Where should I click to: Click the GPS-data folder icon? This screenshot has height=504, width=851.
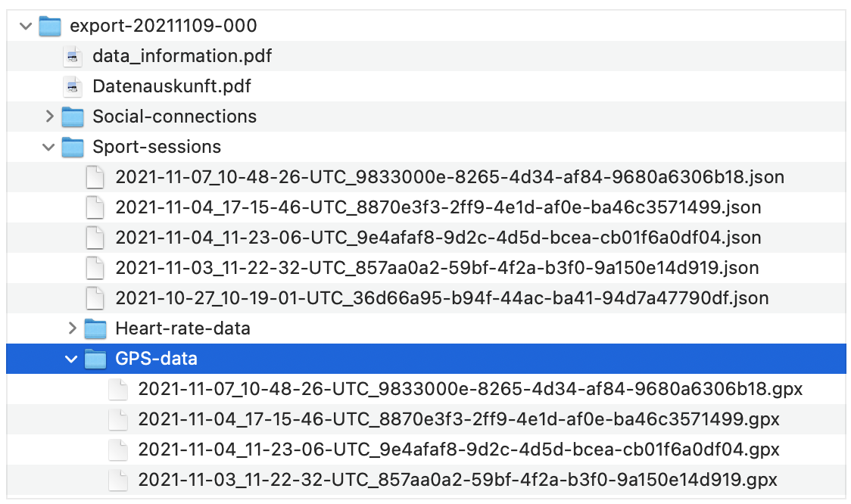[95, 359]
